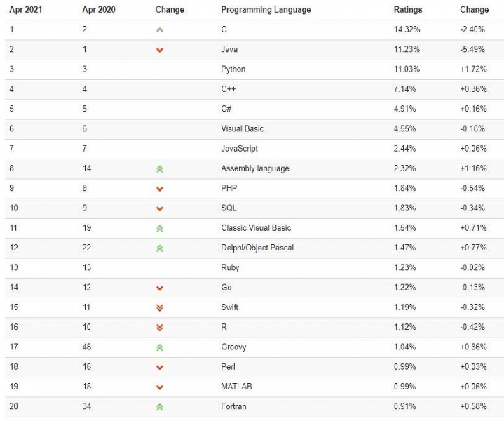The width and height of the screenshot is (504, 421).
Task: Click double green arrow for Classic Visual Basic
Action: (160, 228)
